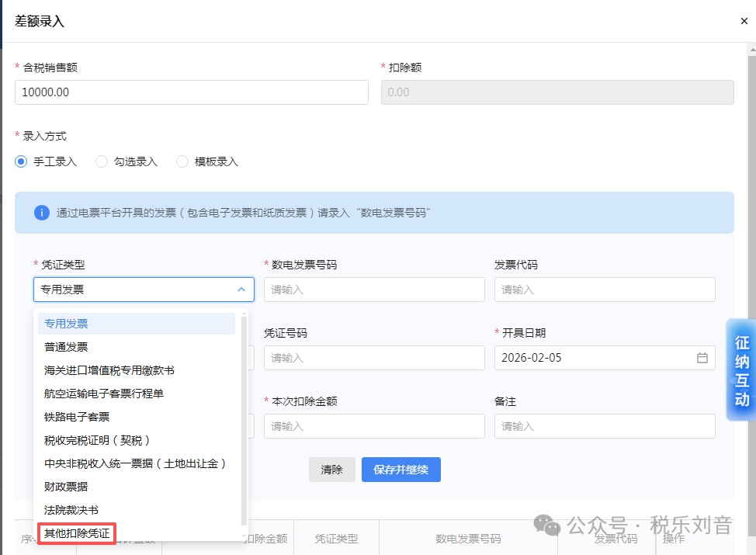This screenshot has width=756, height=555.
Task: Click the 凭证类型 table column header
Action: click(336, 539)
